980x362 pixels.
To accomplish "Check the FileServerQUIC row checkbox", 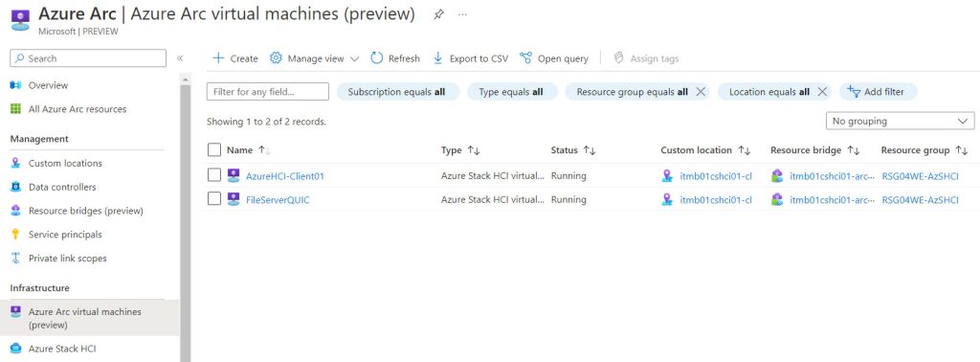I will [x=214, y=199].
